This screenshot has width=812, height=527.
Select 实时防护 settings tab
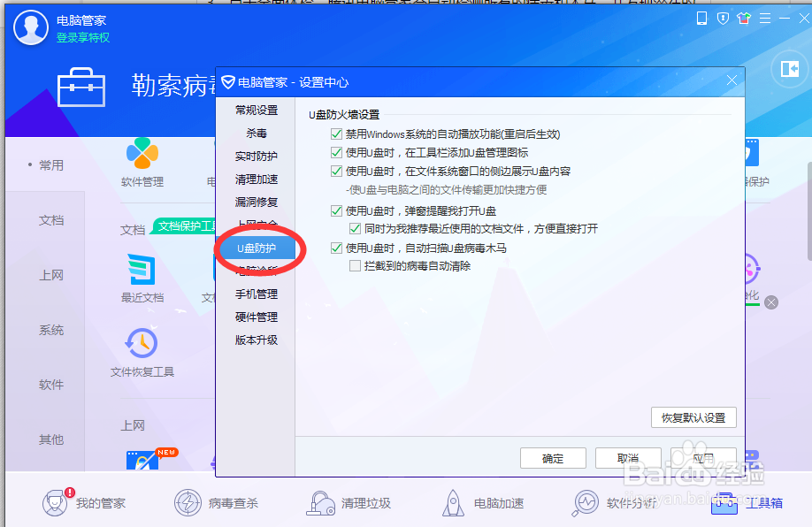click(x=257, y=157)
